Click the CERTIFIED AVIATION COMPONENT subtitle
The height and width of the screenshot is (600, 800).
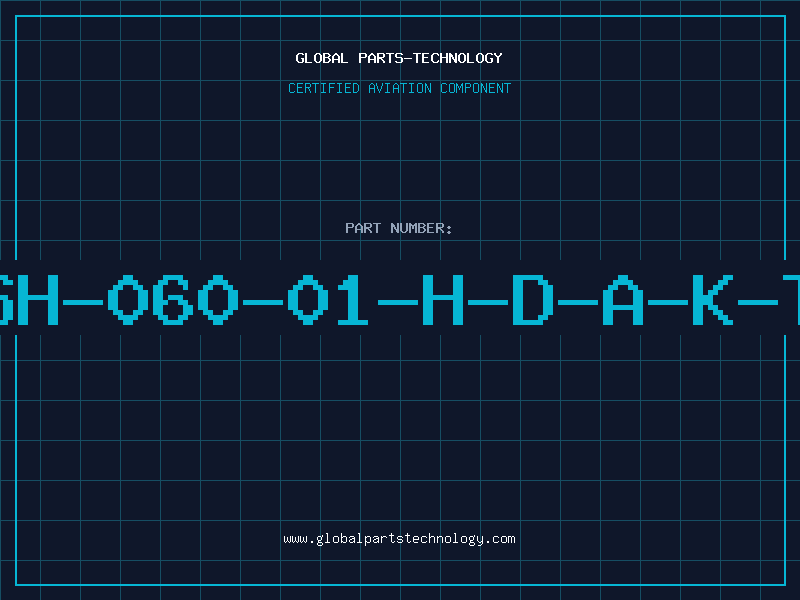pyautogui.click(x=399, y=88)
